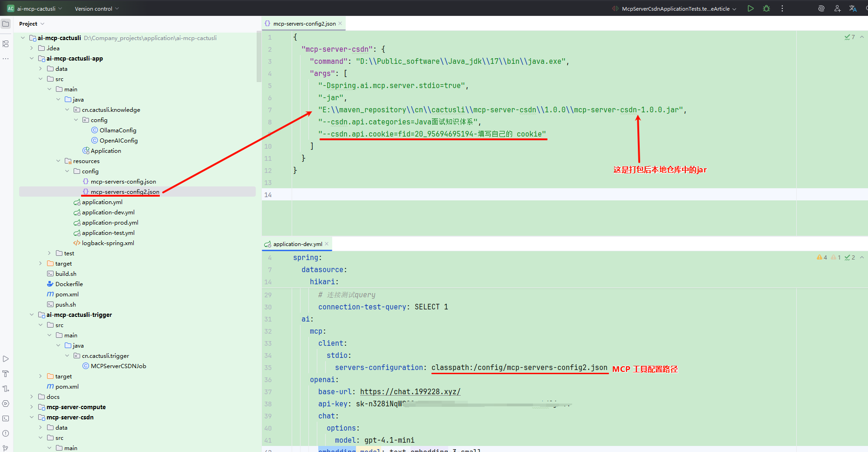Collapse the resources folder
The image size is (868, 452).
(58, 161)
